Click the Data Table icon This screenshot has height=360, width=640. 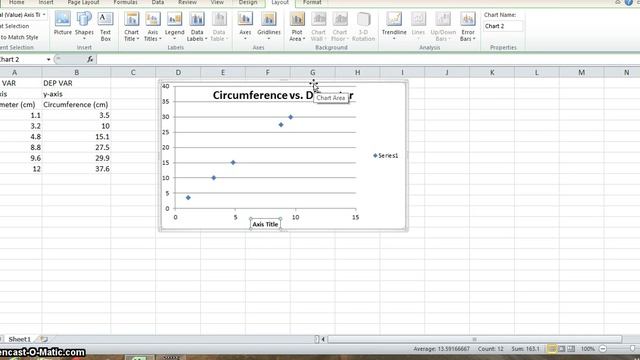tap(219, 26)
